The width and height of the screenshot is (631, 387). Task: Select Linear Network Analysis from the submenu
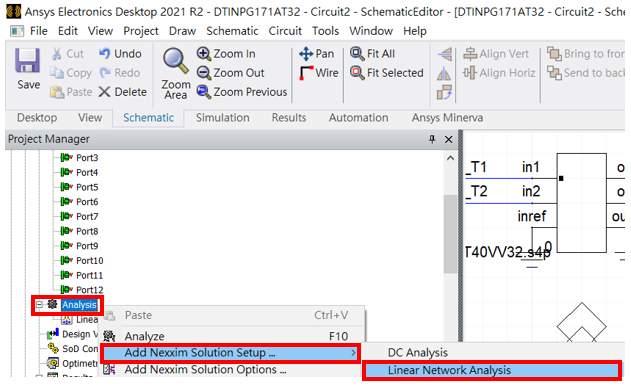[x=492, y=371]
